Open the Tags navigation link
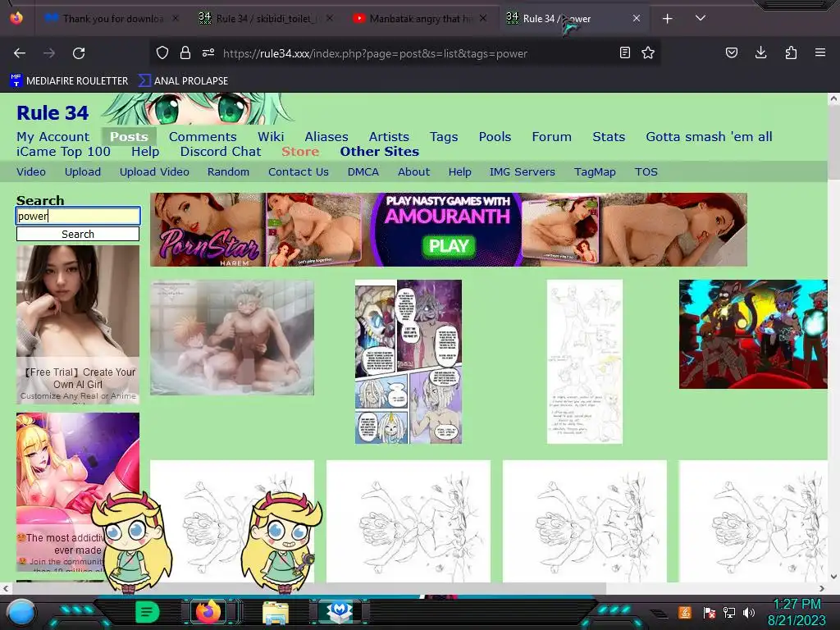 (x=444, y=137)
